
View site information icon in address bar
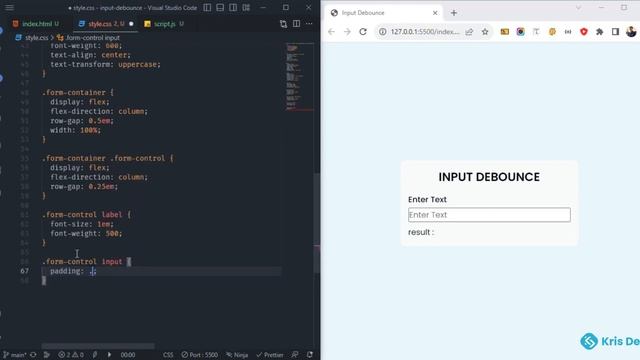(x=382, y=31)
